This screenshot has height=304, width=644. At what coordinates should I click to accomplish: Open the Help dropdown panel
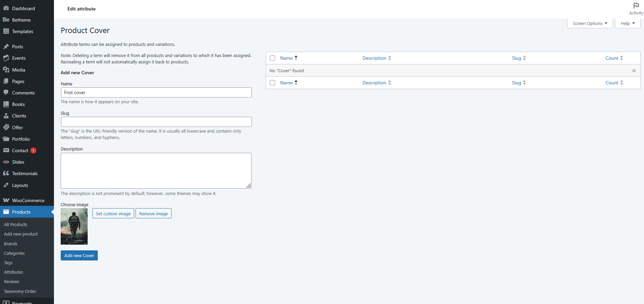[627, 24]
